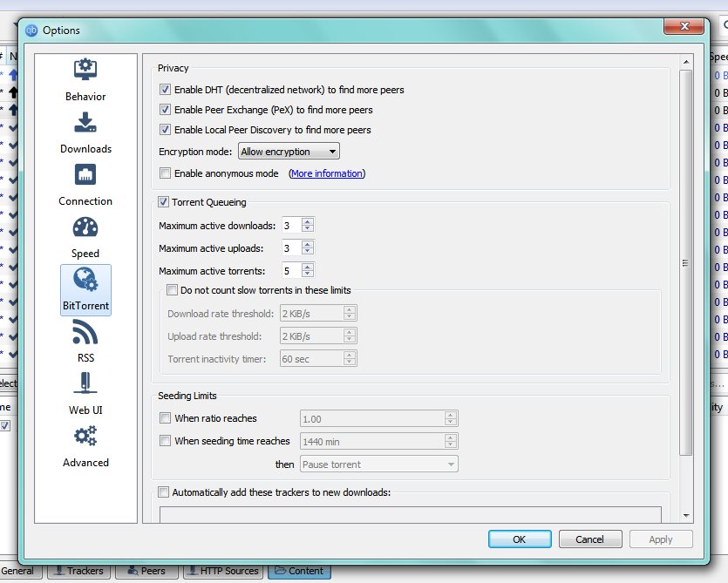Open the Encryption mode dropdown
The image size is (728, 583).
[288, 151]
